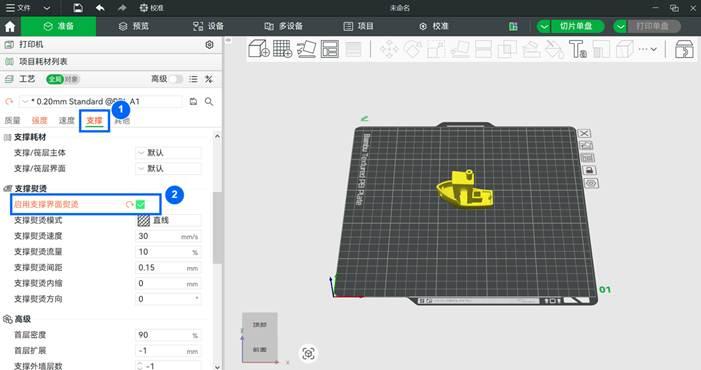
Task: Click the green layout icon beside slice button
Action: tap(513, 27)
